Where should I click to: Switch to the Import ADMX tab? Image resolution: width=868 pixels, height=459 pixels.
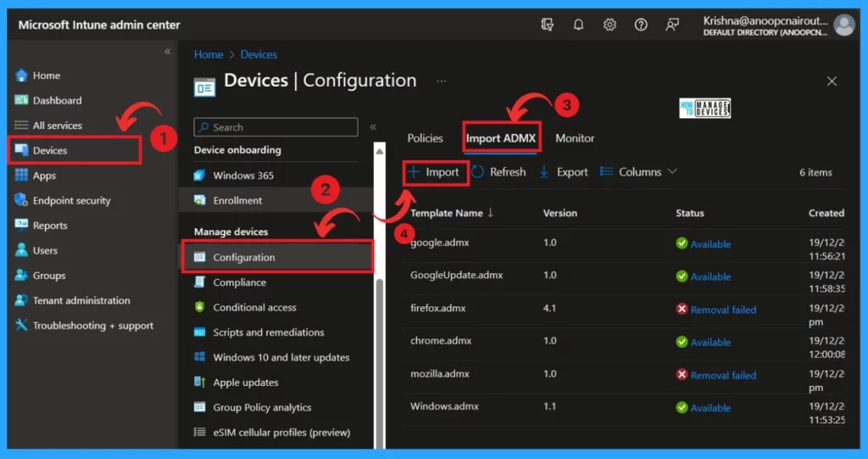pos(501,138)
